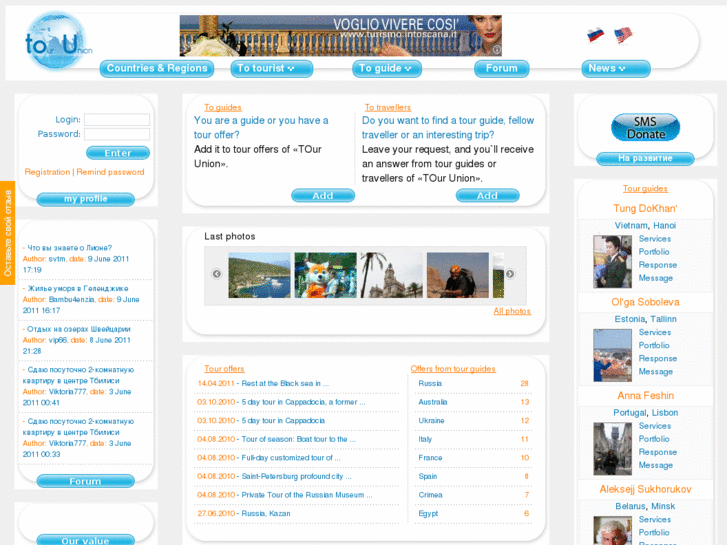727x545 pixels.
Task: Open the To guide dropdown menu
Action: click(x=387, y=69)
